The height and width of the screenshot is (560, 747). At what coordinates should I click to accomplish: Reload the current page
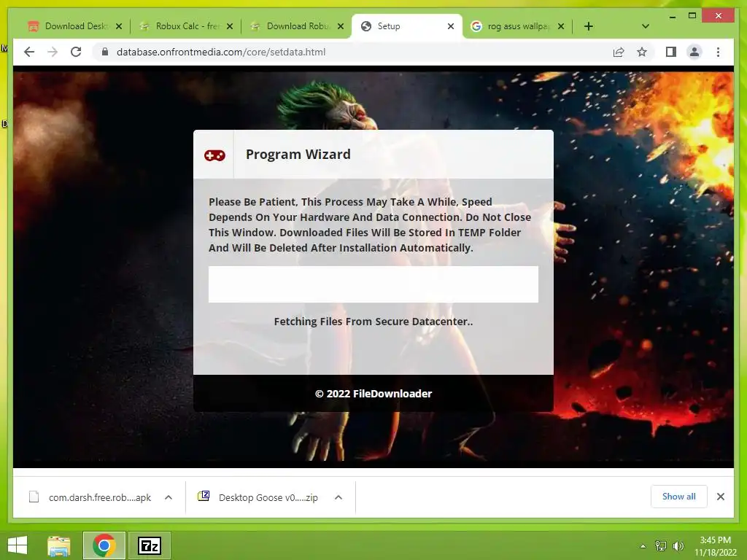coord(76,52)
